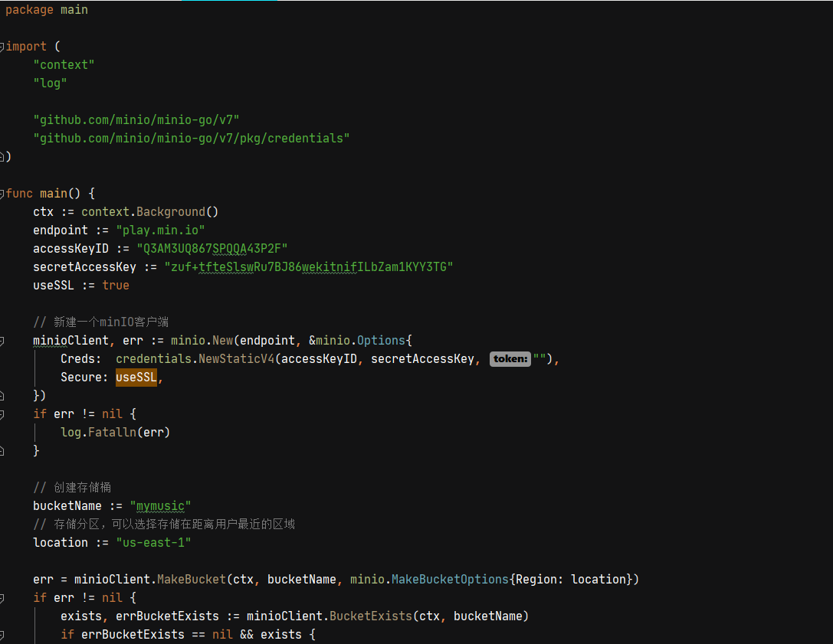Fold the minioClient minio.New statement
The image size is (833, 644).
[2, 341]
